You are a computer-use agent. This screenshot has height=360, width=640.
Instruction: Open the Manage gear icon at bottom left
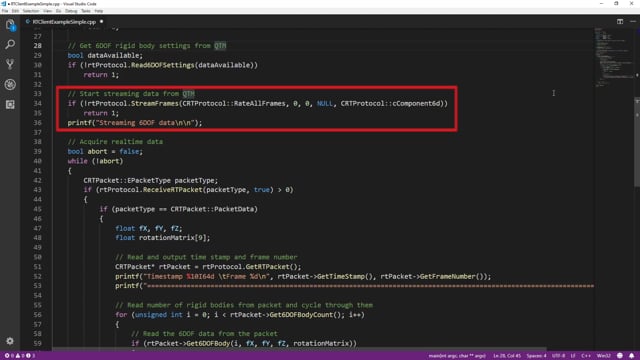10,340
